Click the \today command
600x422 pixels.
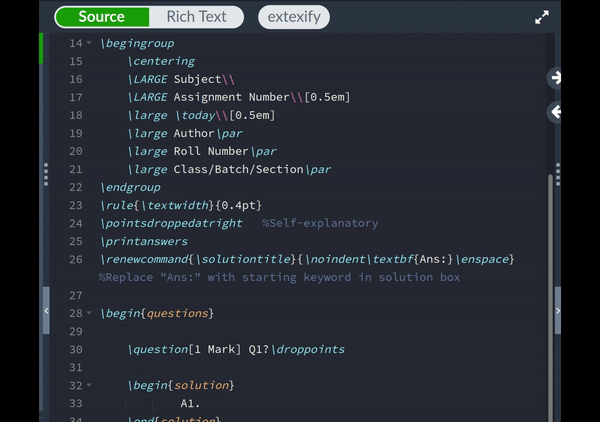195,115
